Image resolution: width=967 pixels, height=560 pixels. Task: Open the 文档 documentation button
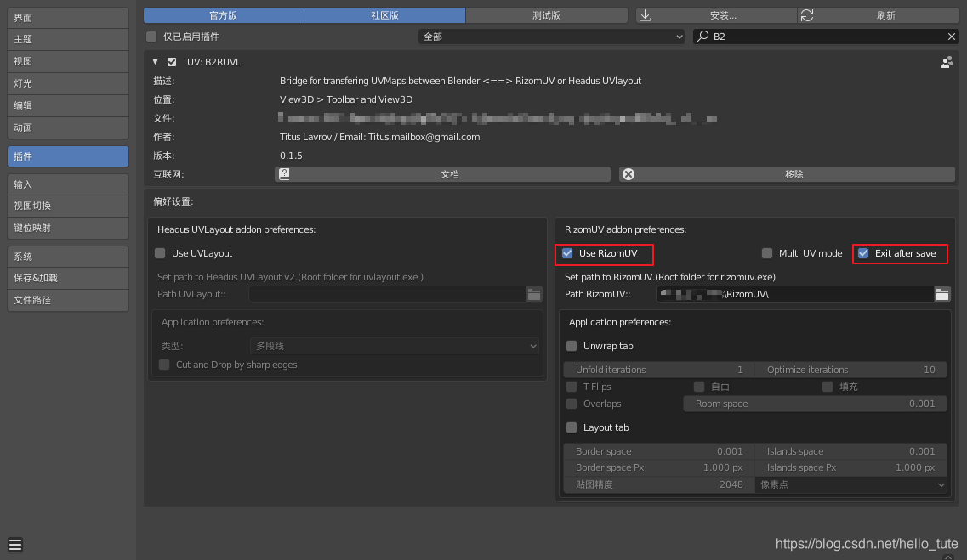(x=443, y=174)
